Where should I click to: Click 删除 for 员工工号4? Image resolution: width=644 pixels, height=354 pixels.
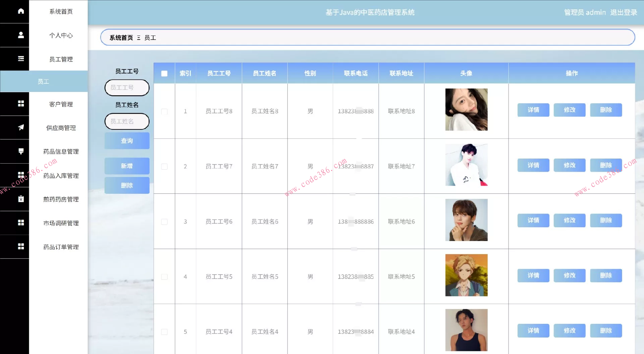(x=606, y=331)
